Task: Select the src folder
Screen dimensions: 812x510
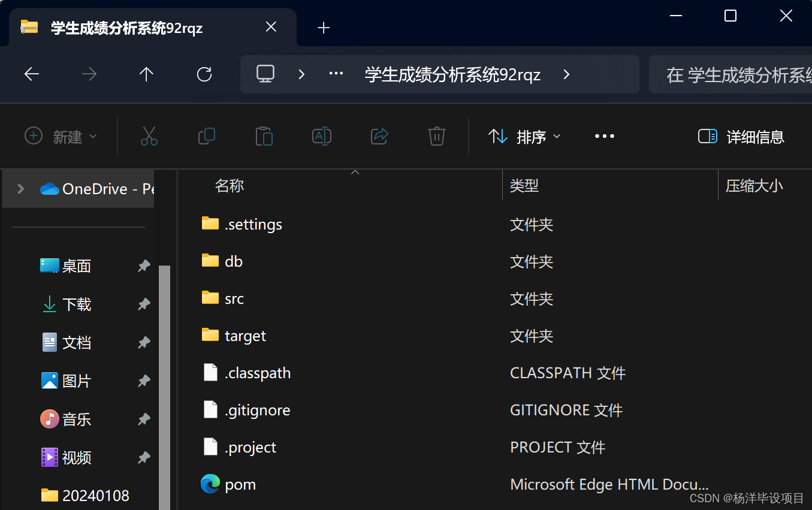Action: tap(222, 298)
